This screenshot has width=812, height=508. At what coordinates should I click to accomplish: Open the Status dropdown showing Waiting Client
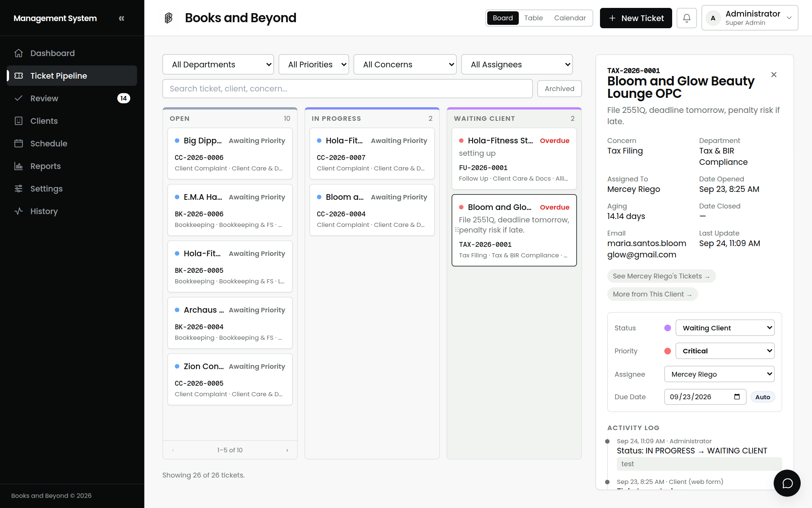coord(725,328)
